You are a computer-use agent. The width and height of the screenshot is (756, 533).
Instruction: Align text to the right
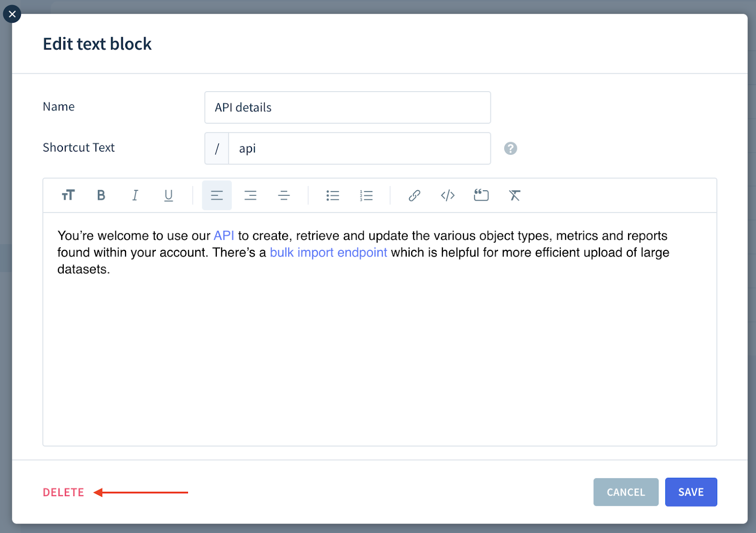point(250,195)
